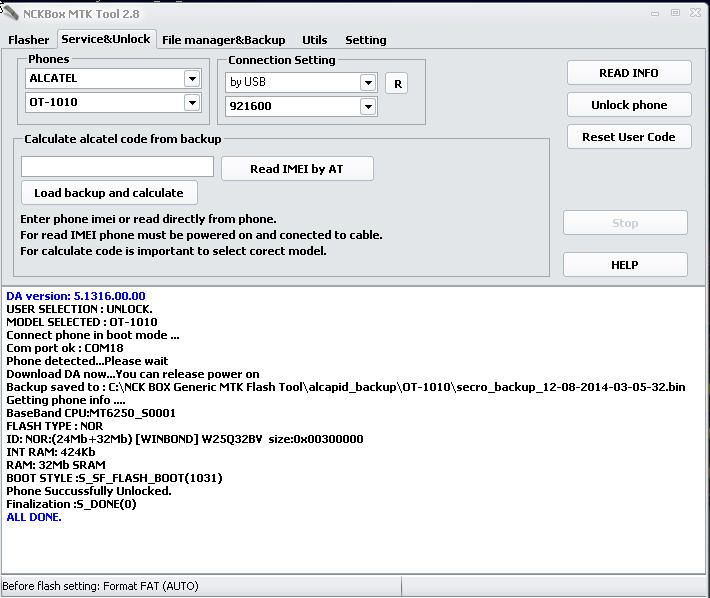
Task: Minimize the NCKBox MTK Tool window
Action: click(654, 13)
